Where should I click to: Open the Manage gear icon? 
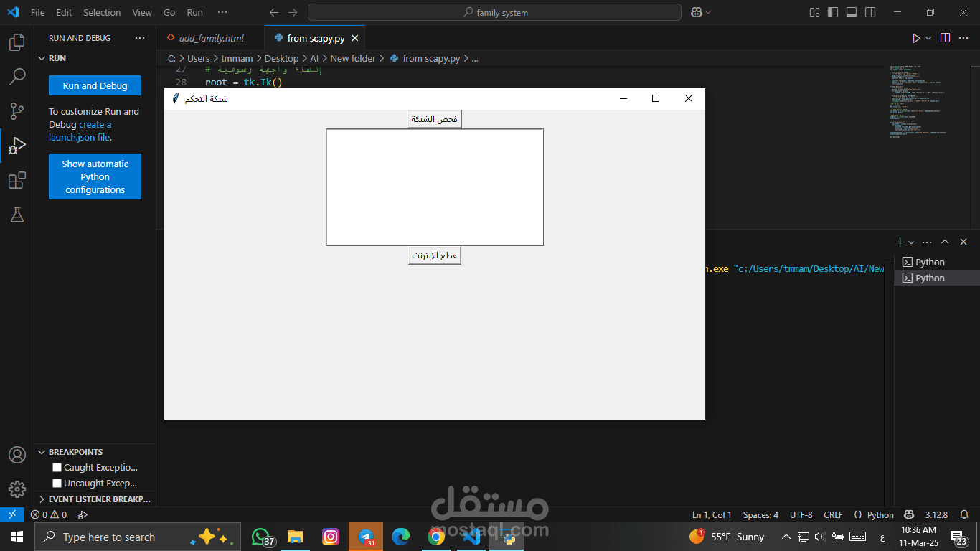tap(17, 489)
